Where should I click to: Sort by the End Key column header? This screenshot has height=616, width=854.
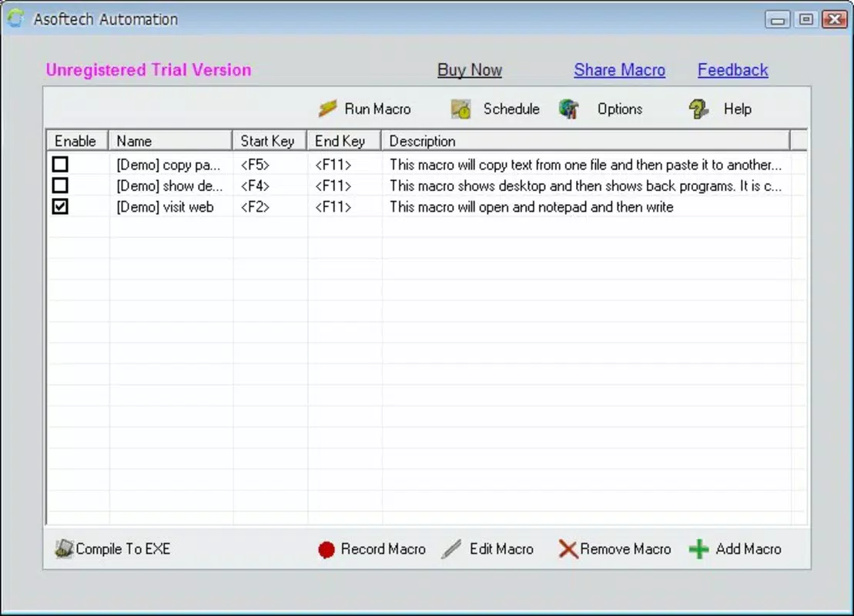pyautogui.click(x=343, y=141)
